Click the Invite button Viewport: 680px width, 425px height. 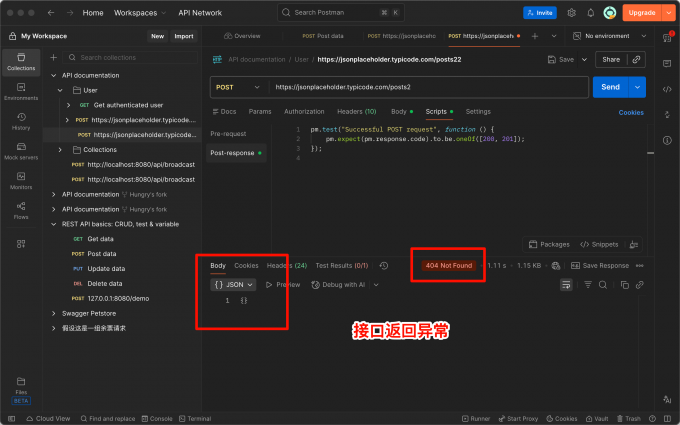click(540, 13)
